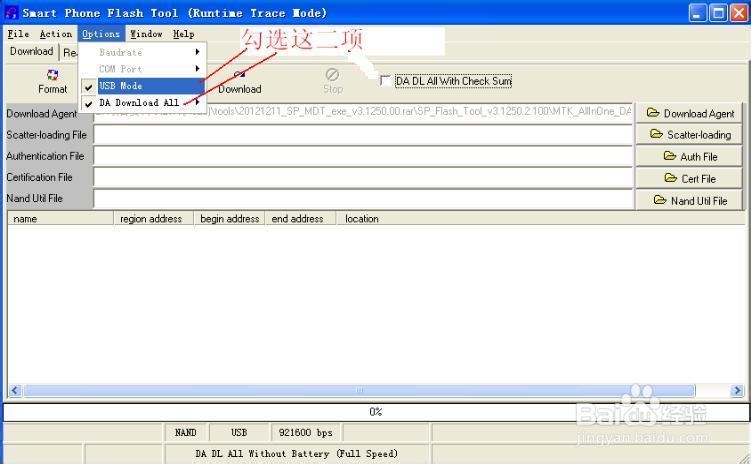Open the Window menu
The height and width of the screenshot is (464, 751).
coord(146,34)
